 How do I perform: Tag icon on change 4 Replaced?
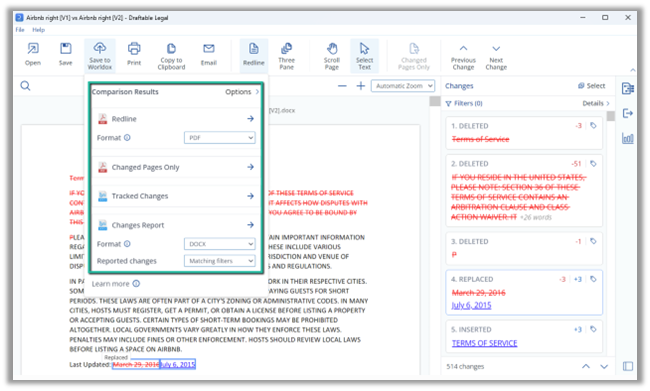click(593, 279)
